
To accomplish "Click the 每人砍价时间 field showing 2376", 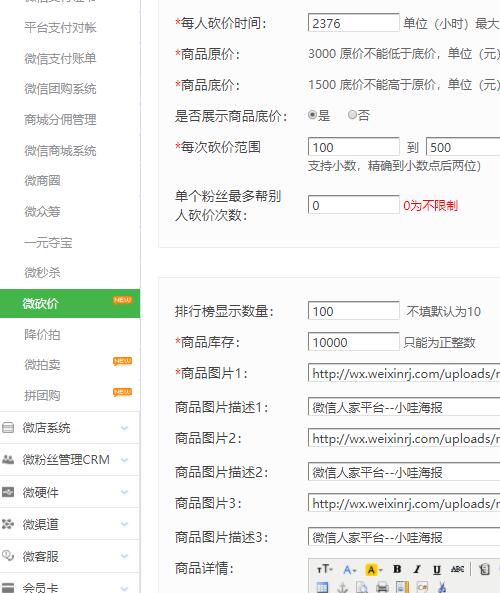I will tap(354, 23).
